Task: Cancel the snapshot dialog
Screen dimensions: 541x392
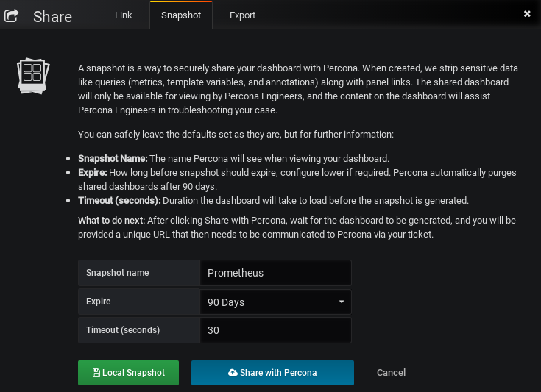Action: tap(391, 373)
